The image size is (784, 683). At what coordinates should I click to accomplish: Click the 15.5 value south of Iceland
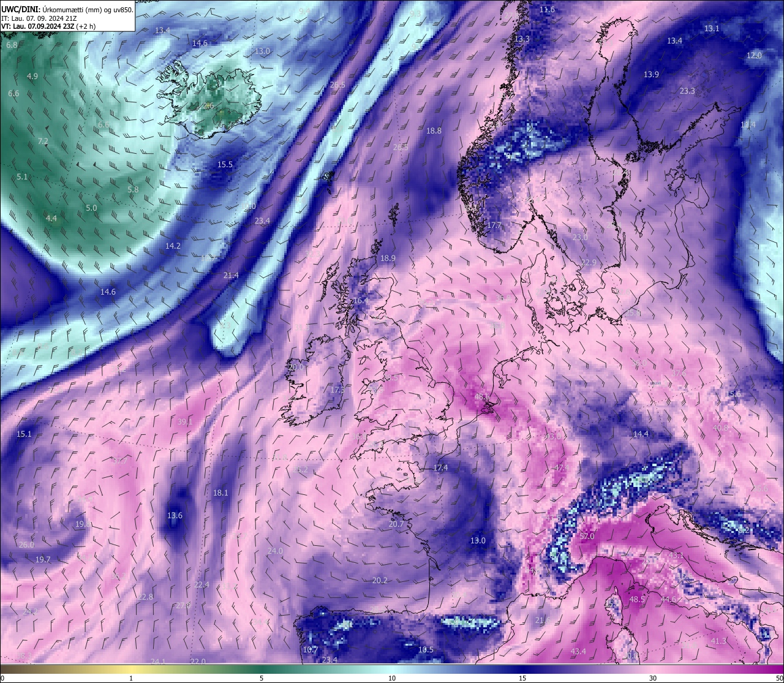tap(225, 164)
